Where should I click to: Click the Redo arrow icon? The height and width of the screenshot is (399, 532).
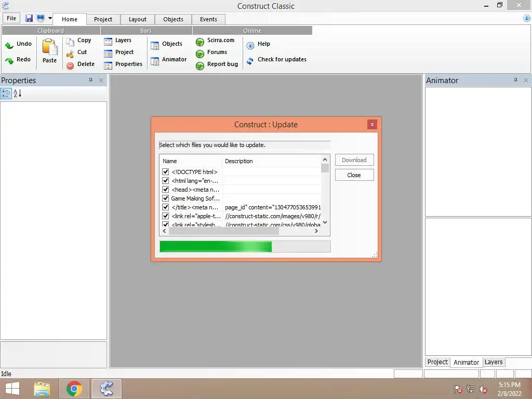(x=9, y=60)
